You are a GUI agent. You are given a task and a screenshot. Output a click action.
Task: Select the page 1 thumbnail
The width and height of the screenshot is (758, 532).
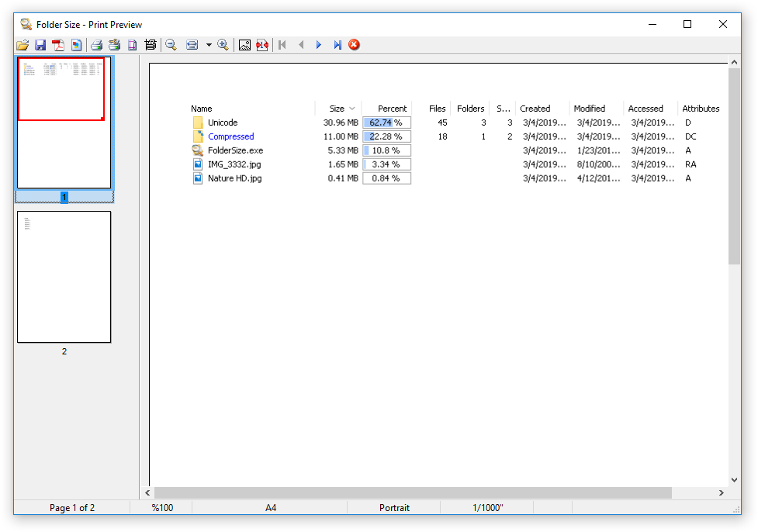tap(64, 123)
